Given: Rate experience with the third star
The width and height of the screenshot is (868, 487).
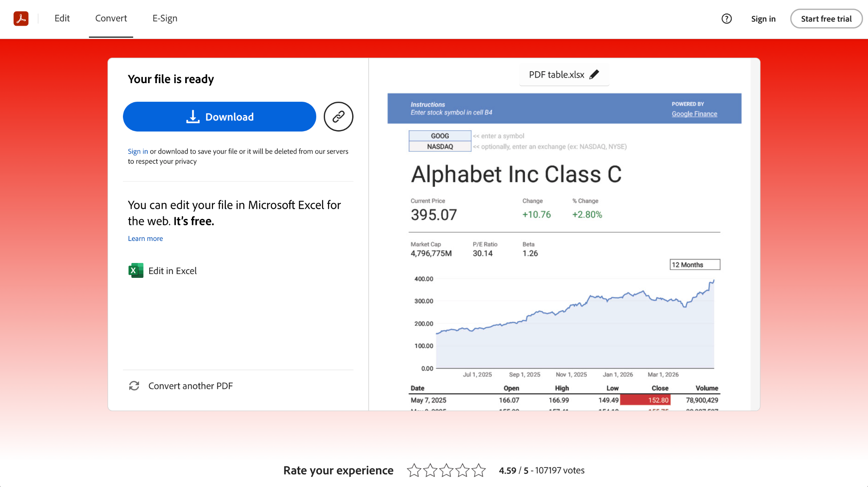Looking at the screenshot, I should (x=446, y=470).
